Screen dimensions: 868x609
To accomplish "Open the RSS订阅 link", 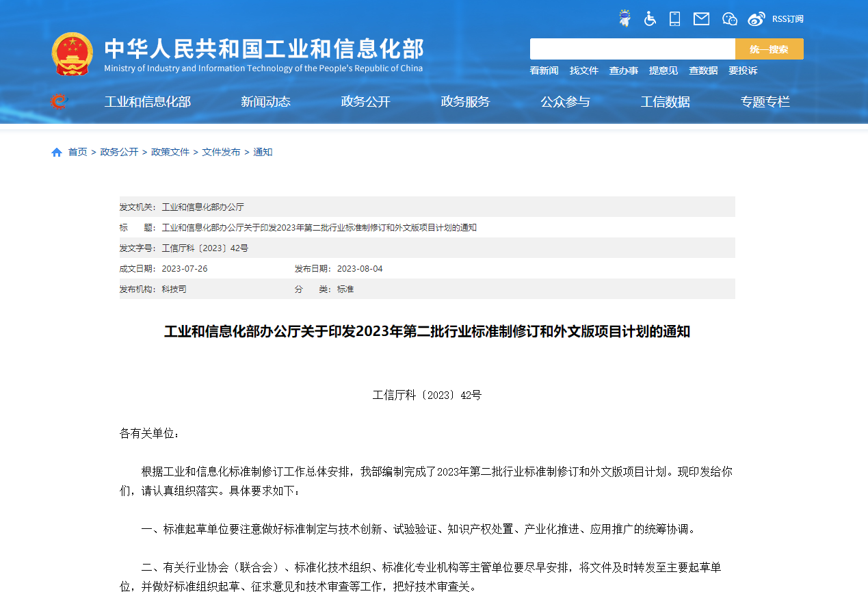I will tap(788, 19).
